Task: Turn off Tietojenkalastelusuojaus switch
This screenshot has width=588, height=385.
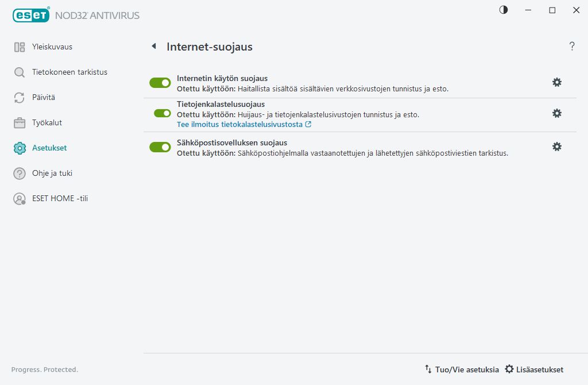Action: [163, 113]
